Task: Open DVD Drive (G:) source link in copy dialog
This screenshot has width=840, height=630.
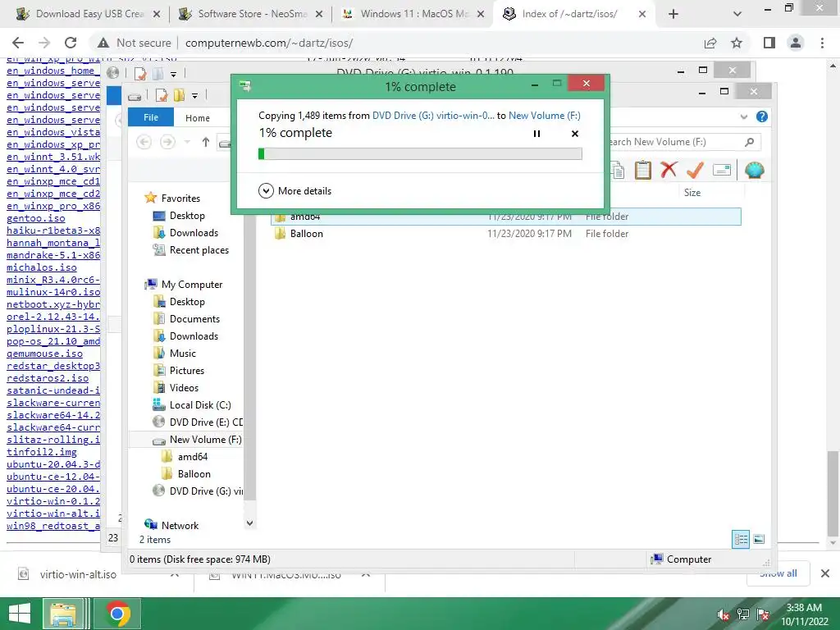Action: click(x=433, y=115)
